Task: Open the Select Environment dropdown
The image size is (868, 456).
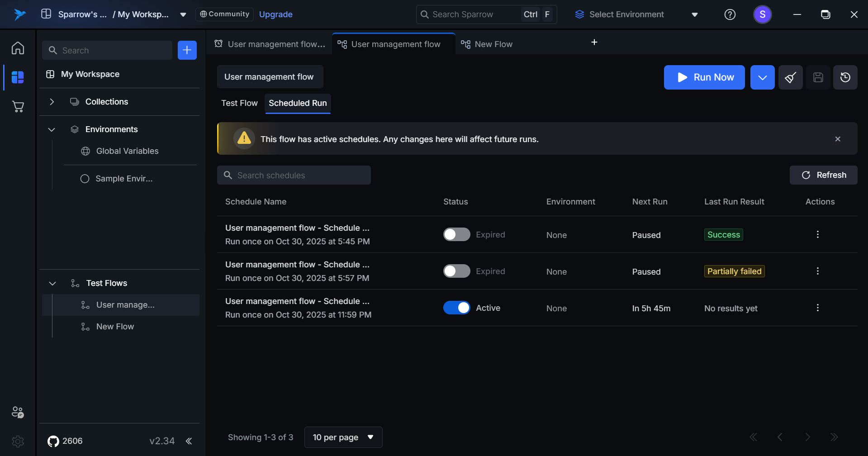Action: point(636,14)
